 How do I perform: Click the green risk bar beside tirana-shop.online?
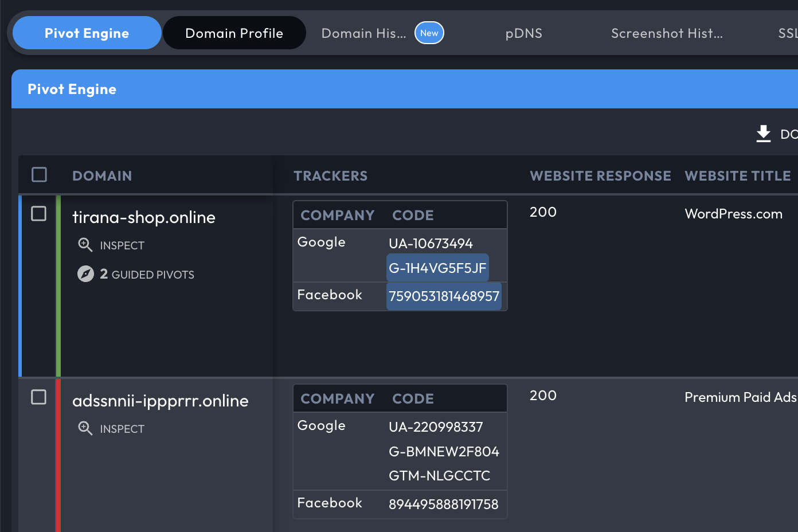(57, 285)
